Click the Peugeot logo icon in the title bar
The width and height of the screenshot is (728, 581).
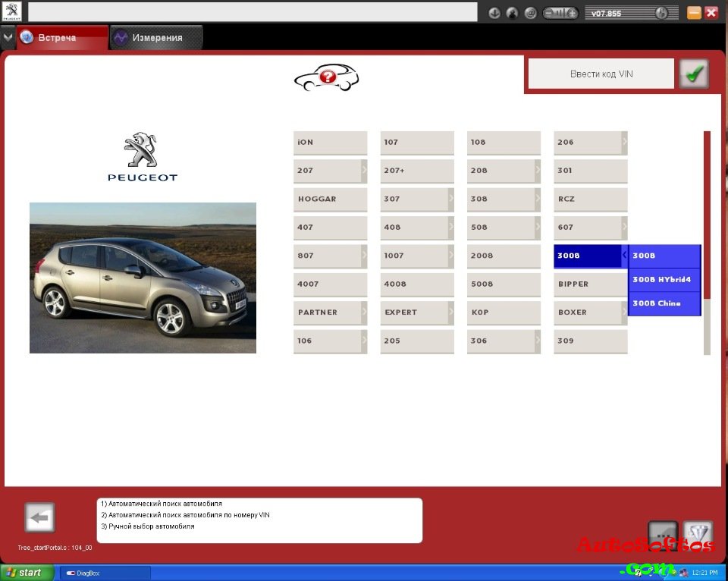tap(11, 11)
